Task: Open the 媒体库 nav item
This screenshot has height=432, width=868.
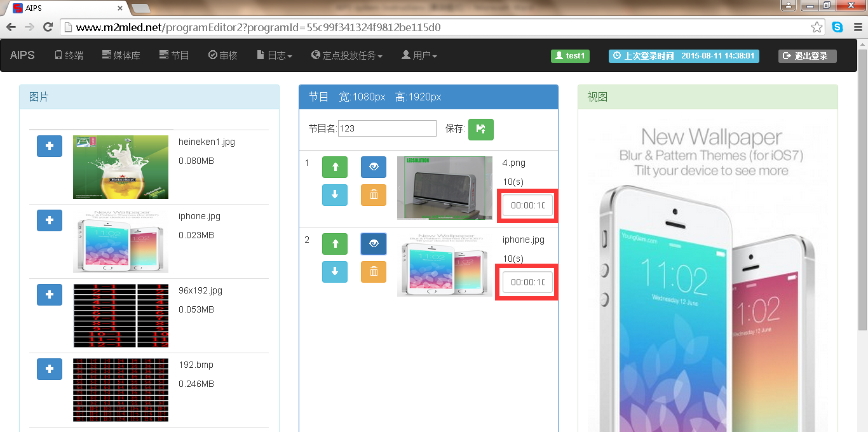Action: click(x=121, y=55)
